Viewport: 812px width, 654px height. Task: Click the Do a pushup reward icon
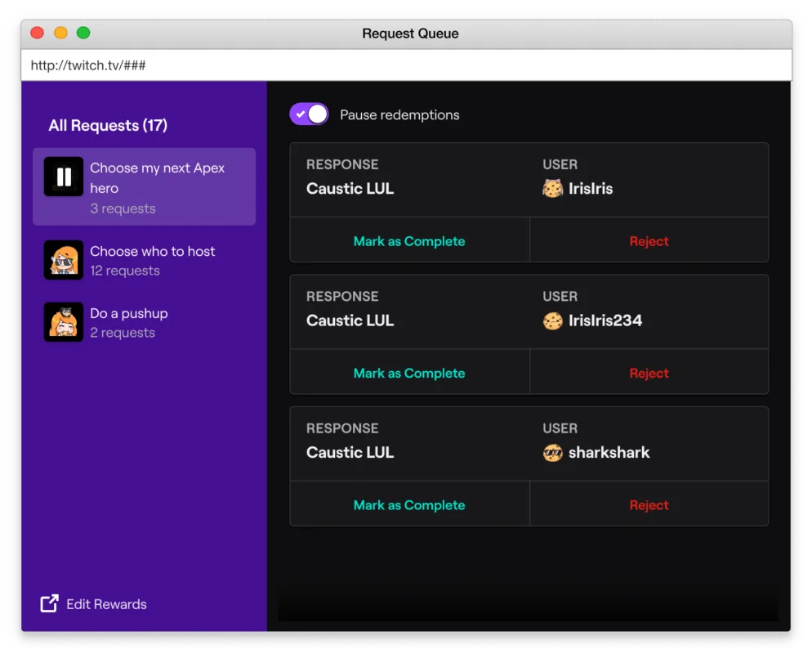[x=64, y=322]
